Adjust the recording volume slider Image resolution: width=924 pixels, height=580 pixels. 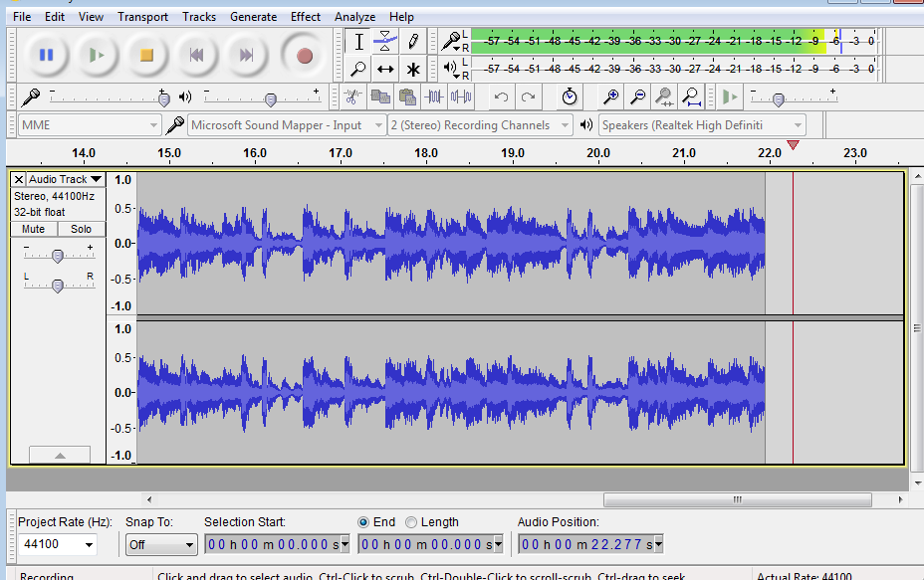164,98
